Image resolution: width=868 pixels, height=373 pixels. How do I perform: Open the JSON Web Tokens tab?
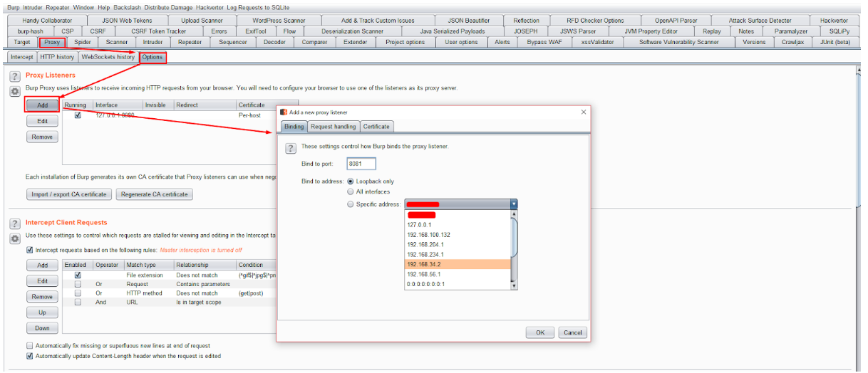coord(127,21)
